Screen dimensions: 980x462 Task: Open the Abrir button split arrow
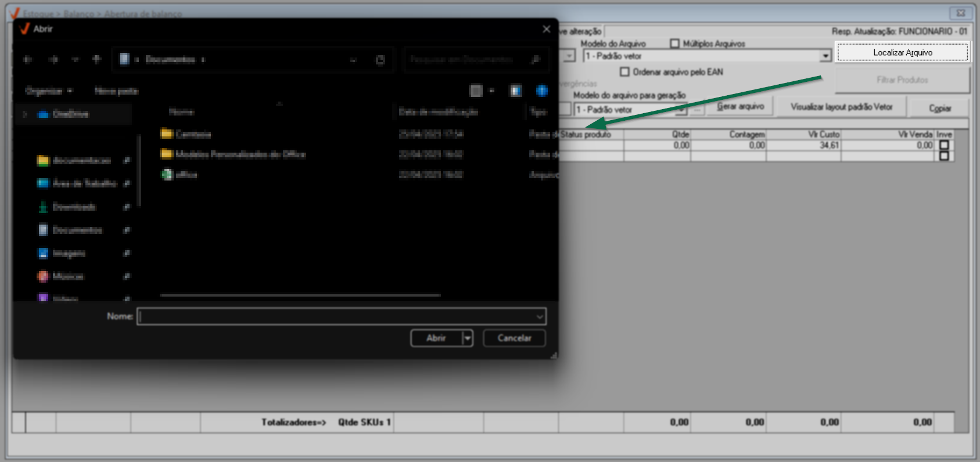tap(468, 338)
